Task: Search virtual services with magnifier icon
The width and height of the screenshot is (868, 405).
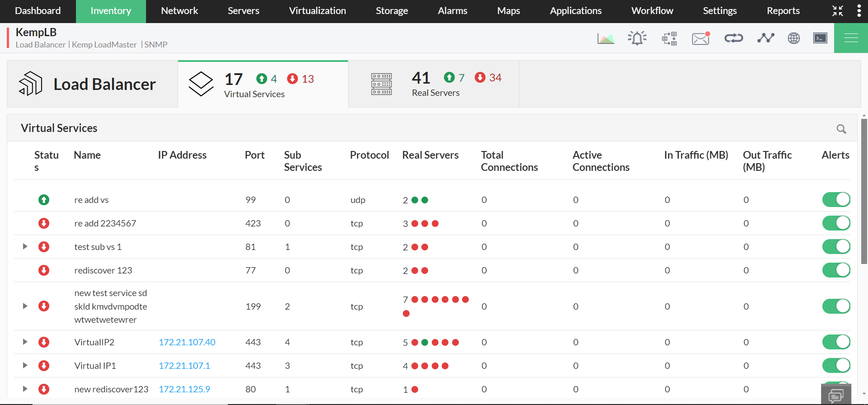Action: click(x=841, y=129)
